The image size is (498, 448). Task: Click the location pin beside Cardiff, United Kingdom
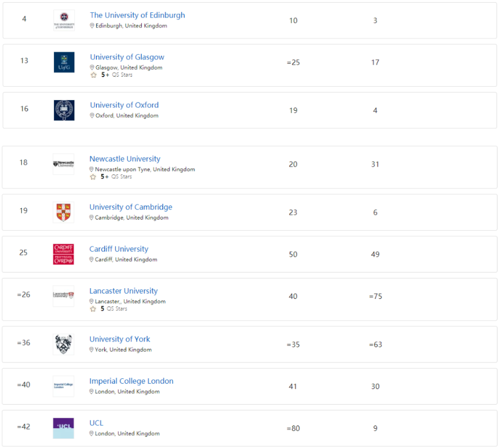click(91, 259)
